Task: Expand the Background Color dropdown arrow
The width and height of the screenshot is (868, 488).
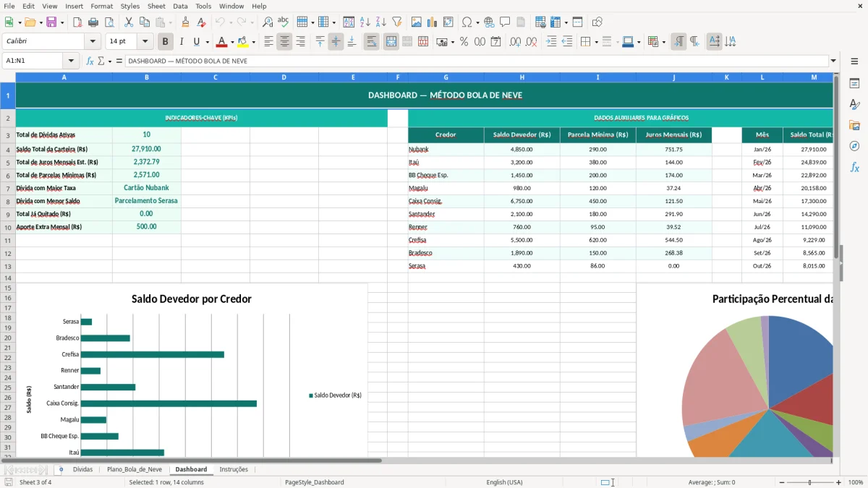Action: tap(254, 42)
